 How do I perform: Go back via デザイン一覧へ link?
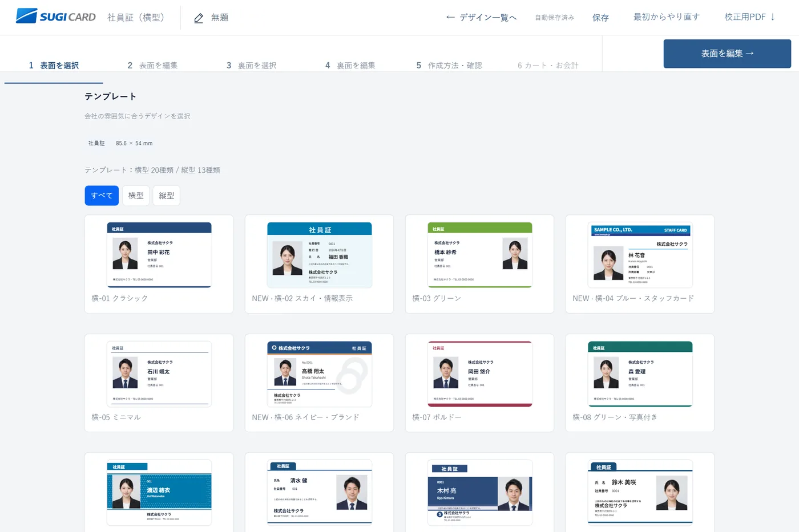[481, 18]
